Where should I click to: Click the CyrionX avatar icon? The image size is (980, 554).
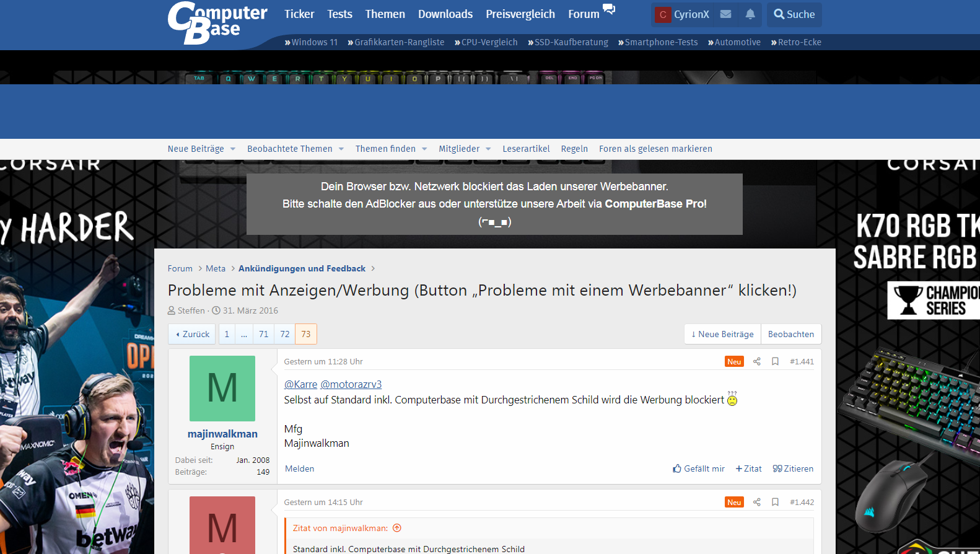click(x=663, y=14)
